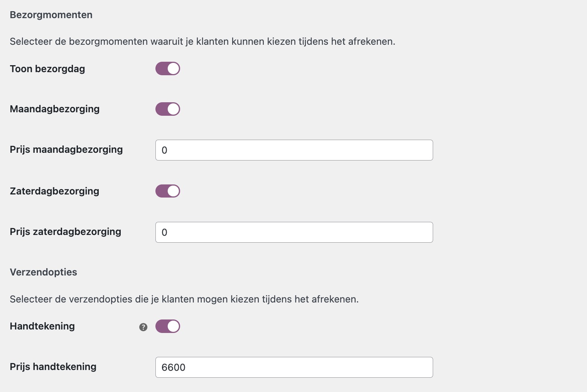Click the Prijs handtekening label
This screenshot has height=392, width=587.
pyautogui.click(x=53, y=367)
